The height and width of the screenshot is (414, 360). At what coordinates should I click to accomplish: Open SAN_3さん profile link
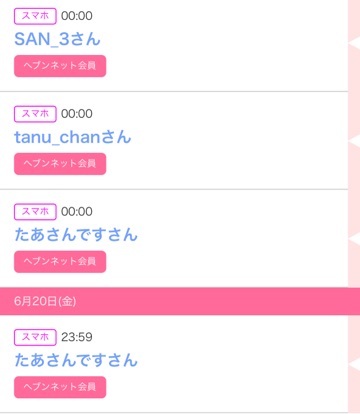(x=57, y=39)
